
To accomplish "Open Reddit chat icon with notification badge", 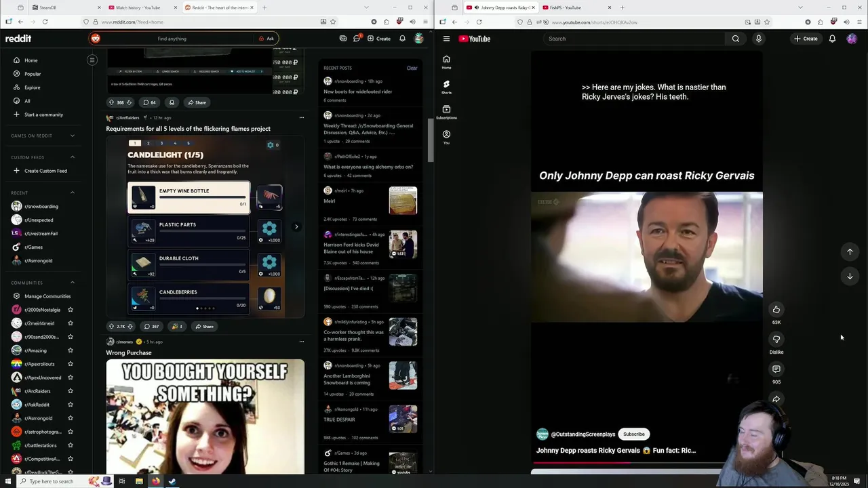I will pyautogui.click(x=357, y=39).
